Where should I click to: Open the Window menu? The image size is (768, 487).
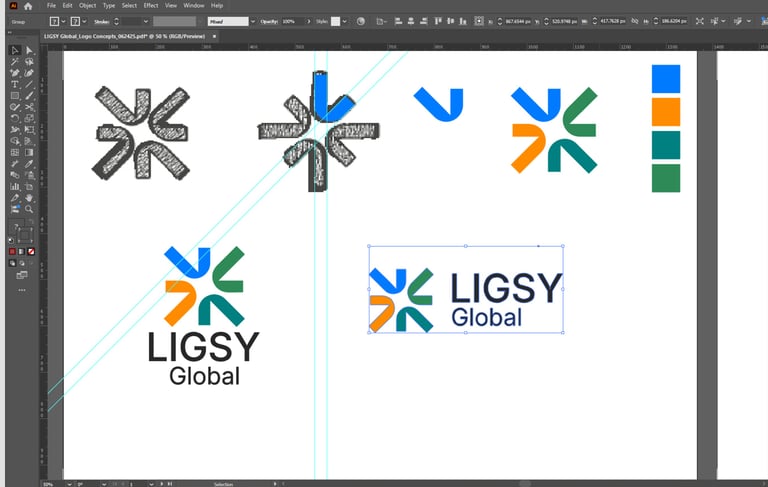[193, 6]
